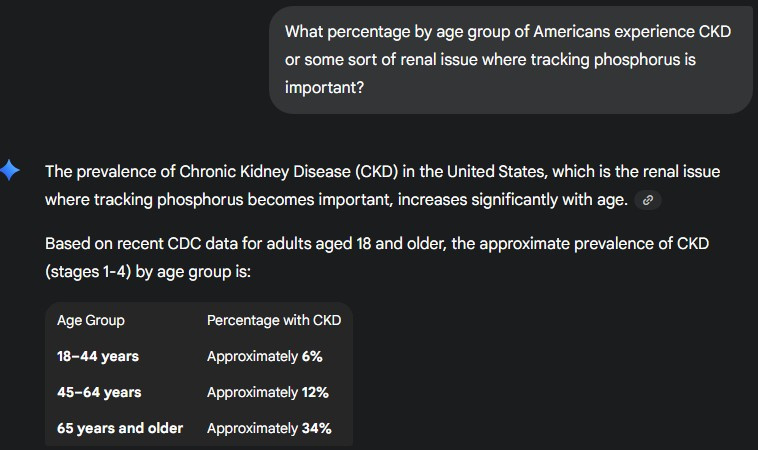Click the user prompt message bubble

510,60
